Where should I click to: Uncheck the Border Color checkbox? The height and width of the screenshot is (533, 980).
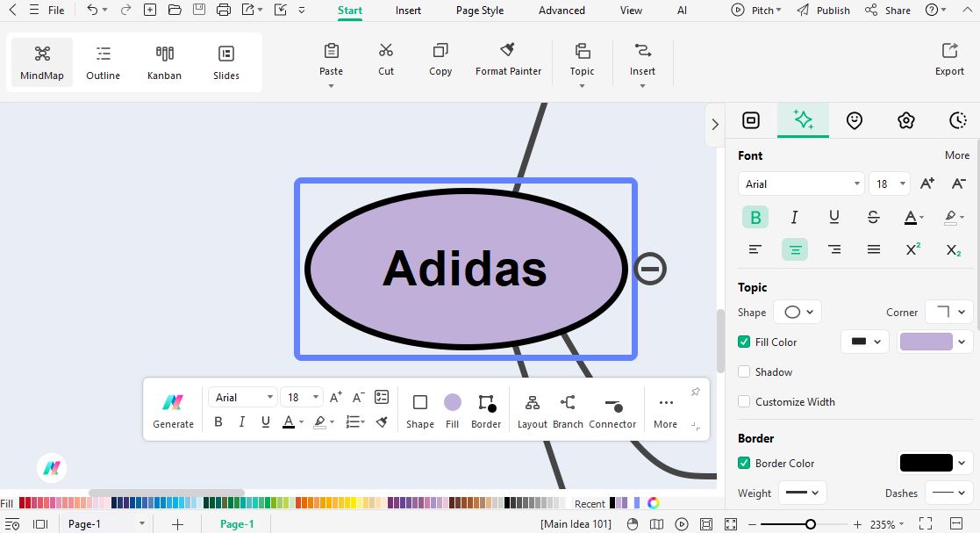[744, 463]
